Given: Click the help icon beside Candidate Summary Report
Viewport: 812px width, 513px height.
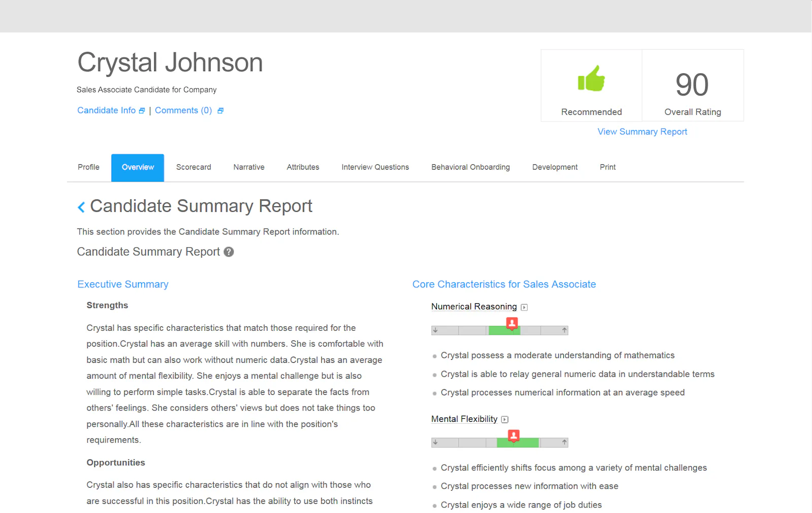Looking at the screenshot, I should 228,252.
